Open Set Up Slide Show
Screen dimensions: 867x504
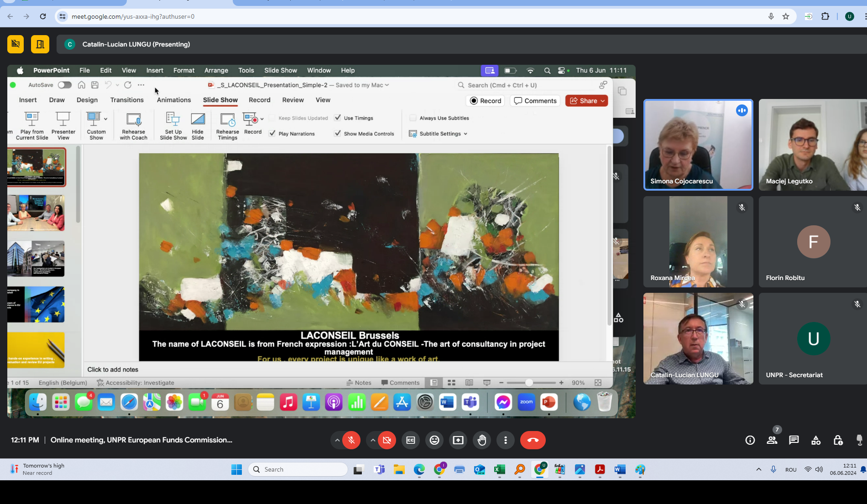pyautogui.click(x=173, y=125)
